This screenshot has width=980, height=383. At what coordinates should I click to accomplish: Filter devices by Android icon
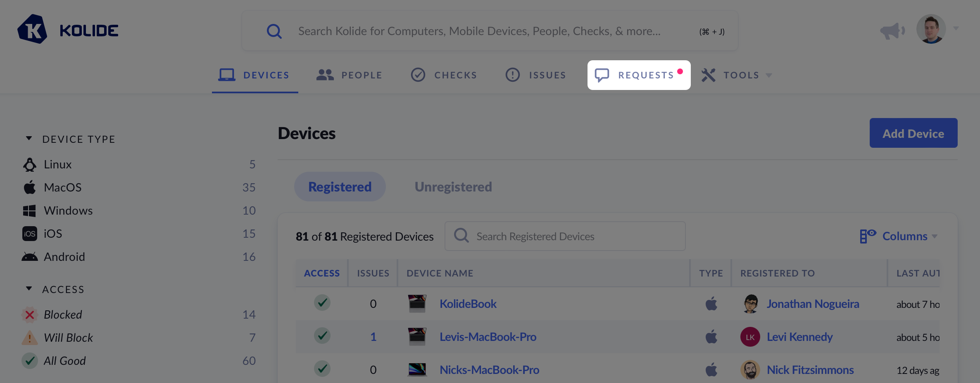[x=30, y=257]
